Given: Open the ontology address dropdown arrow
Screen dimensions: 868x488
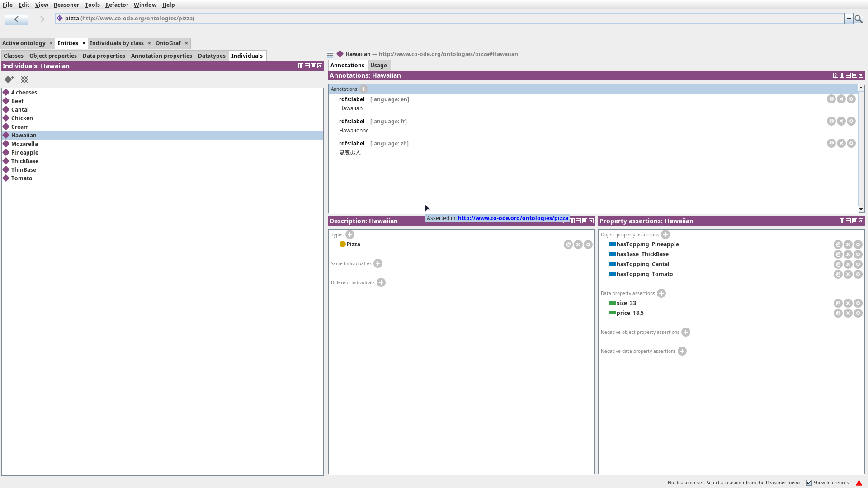Looking at the screenshot, I should 849,19.
